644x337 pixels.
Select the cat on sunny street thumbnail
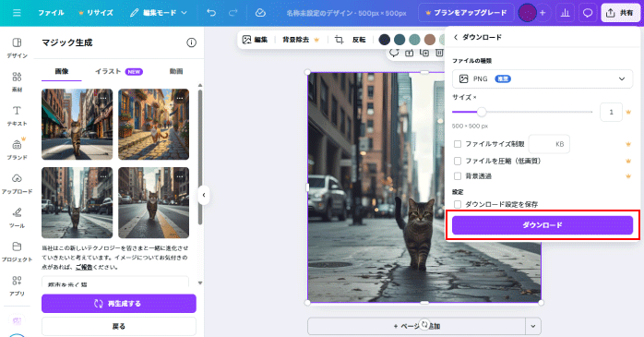pos(78,124)
